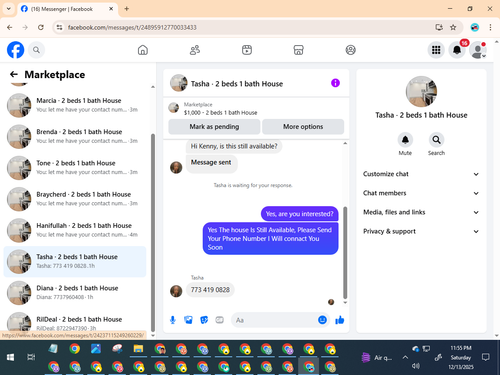Expand Media, files and links section
Image resolution: width=500 pixels, height=375 pixels.
[x=421, y=212]
